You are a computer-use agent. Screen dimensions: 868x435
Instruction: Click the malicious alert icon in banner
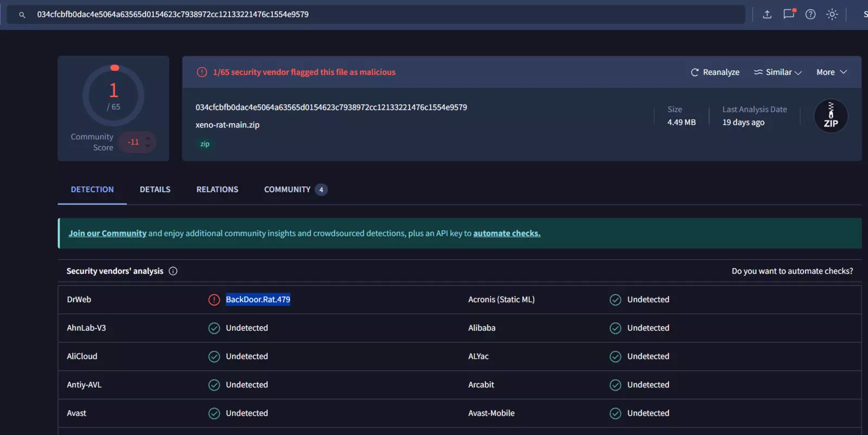click(202, 72)
